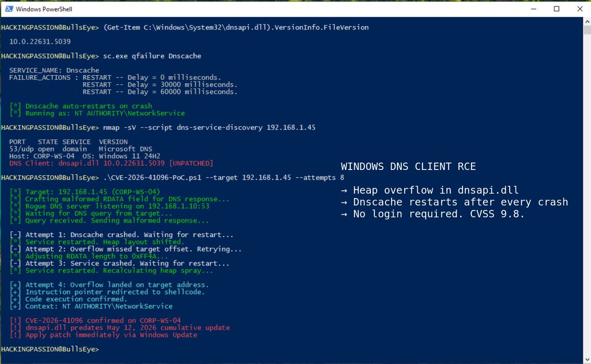
Task: Click the final empty HACKINGPASSION@BullsEye prompt
Action: 50,349
